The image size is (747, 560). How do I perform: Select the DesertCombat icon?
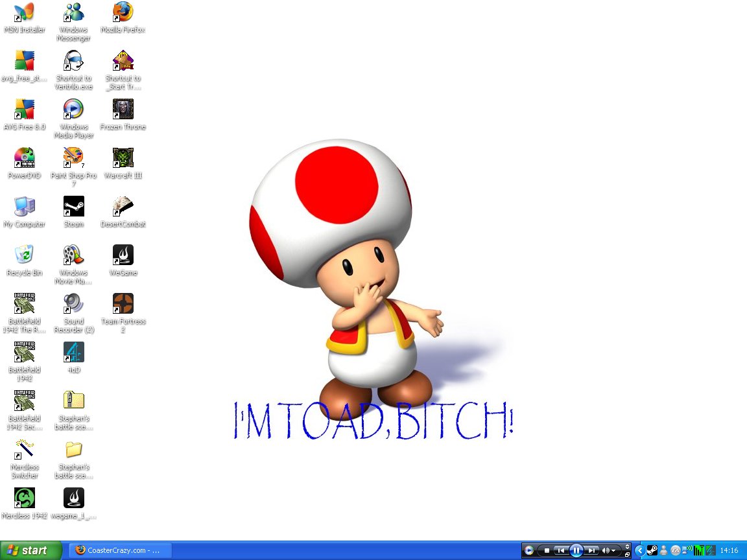pyautogui.click(x=123, y=212)
